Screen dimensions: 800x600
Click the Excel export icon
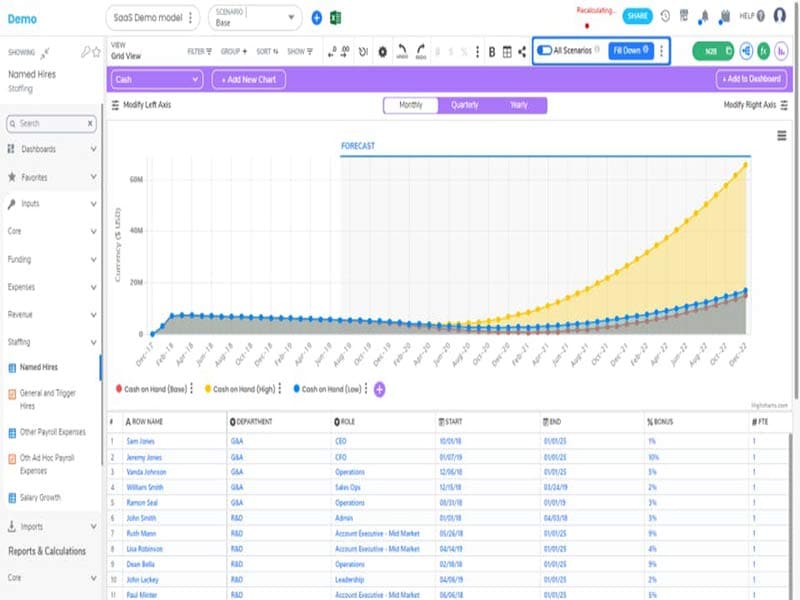(x=336, y=17)
